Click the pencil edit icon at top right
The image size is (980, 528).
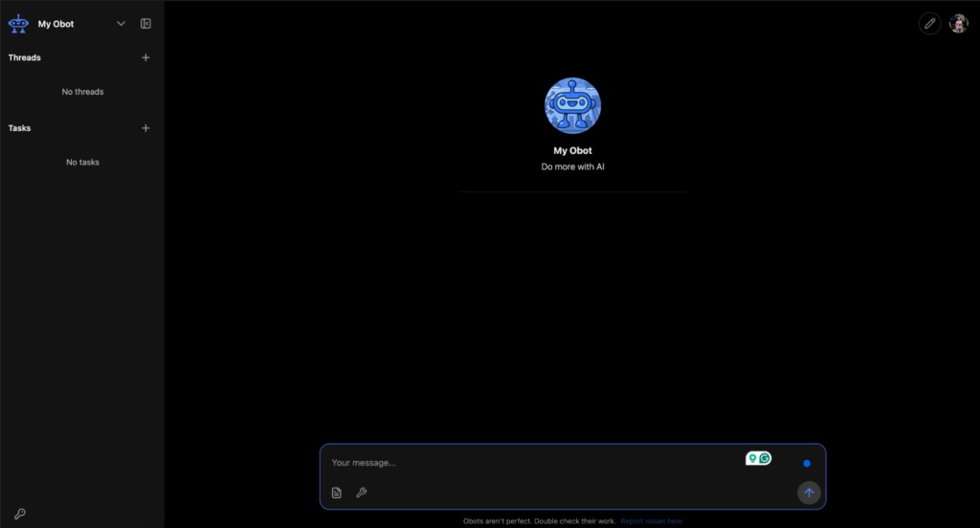(x=930, y=24)
